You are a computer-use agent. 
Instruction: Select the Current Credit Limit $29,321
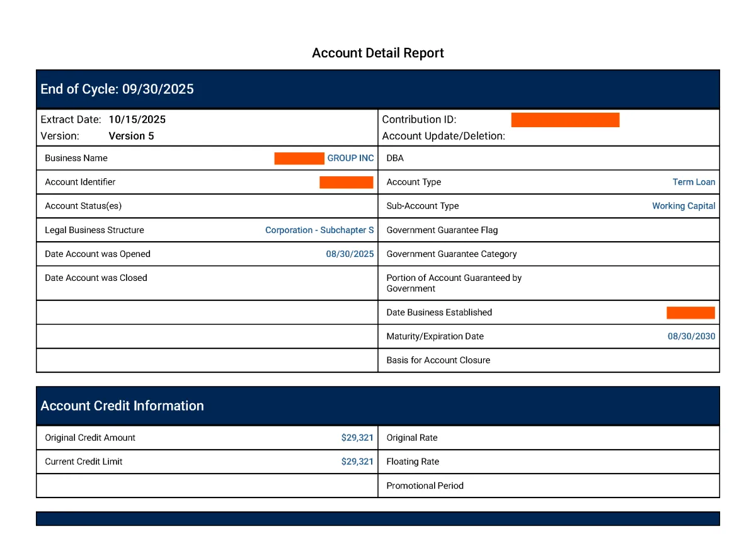coord(357,462)
